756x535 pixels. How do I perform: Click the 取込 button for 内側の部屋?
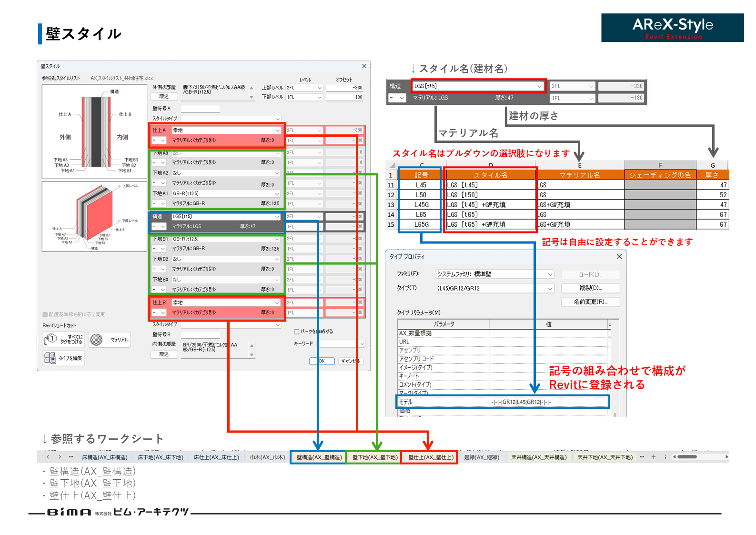click(164, 354)
